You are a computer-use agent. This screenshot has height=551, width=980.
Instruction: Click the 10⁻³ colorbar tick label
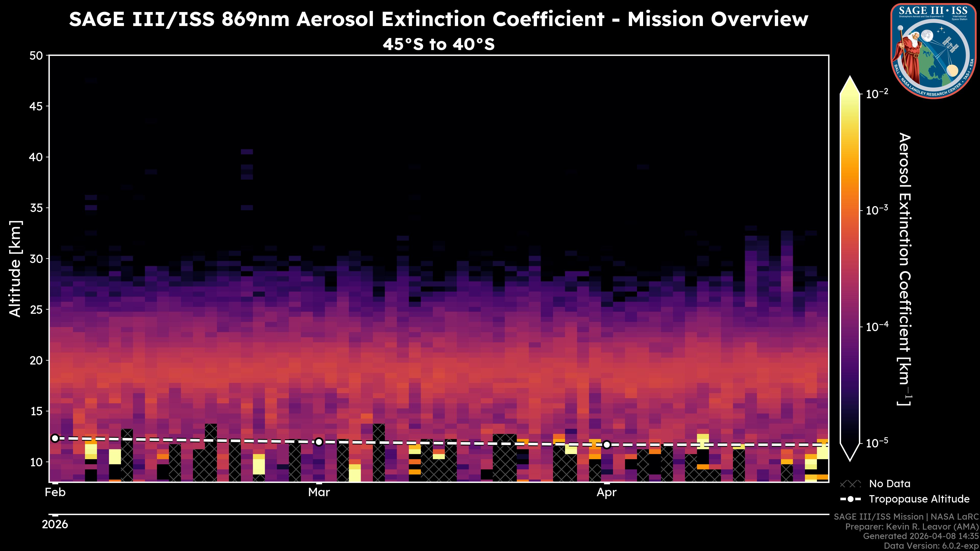click(877, 210)
